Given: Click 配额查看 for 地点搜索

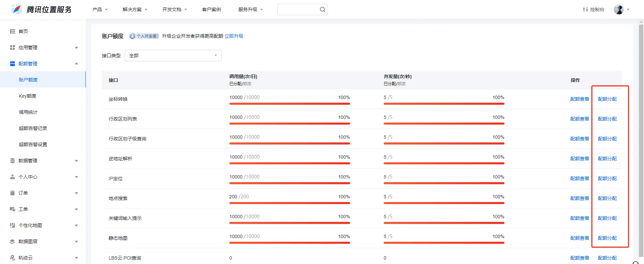Looking at the screenshot, I should pyautogui.click(x=580, y=198).
